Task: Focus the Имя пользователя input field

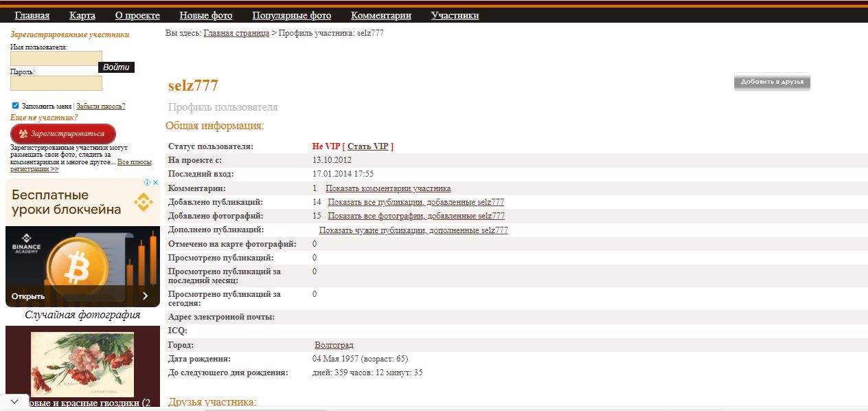Action: (x=56, y=58)
